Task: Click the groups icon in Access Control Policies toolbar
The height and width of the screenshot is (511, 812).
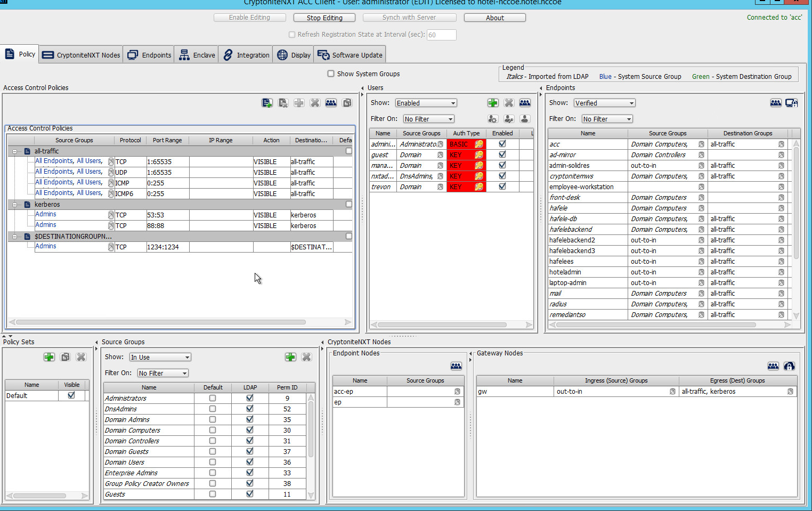Action: [331, 103]
